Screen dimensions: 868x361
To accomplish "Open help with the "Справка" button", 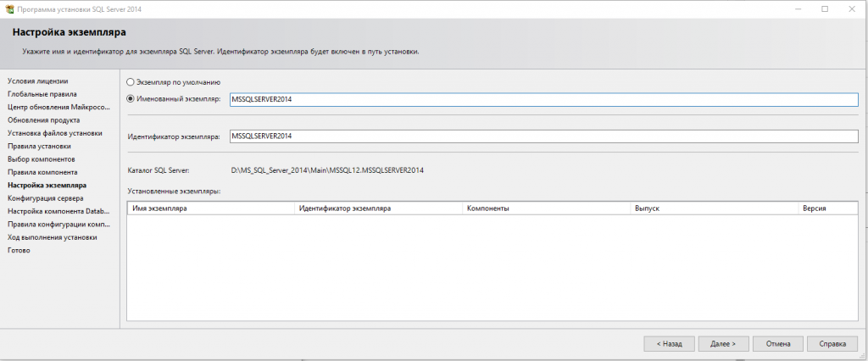I will tap(832, 344).
